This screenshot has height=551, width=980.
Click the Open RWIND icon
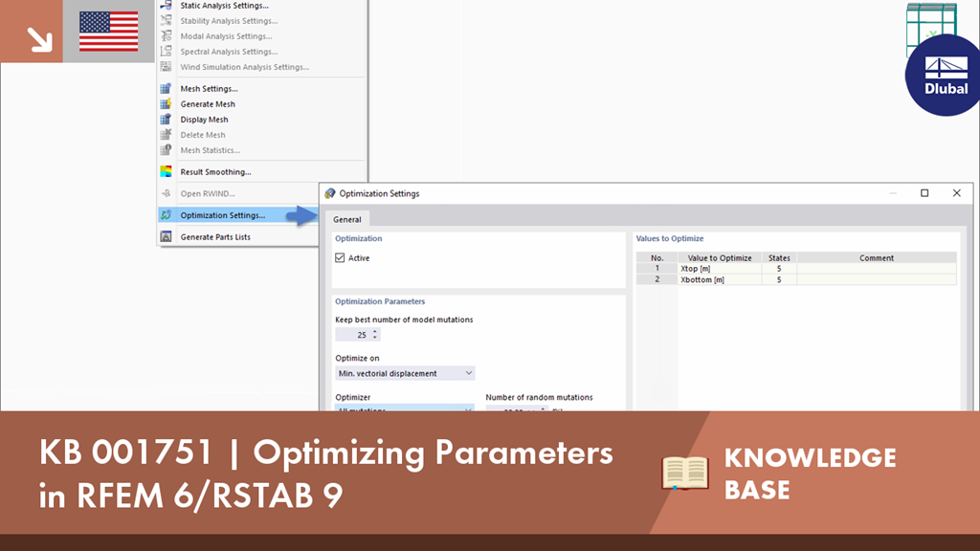pyautogui.click(x=166, y=193)
